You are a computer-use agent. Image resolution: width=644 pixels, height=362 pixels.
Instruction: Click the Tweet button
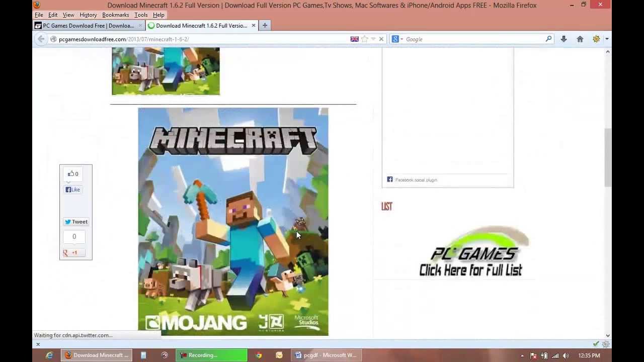75,222
